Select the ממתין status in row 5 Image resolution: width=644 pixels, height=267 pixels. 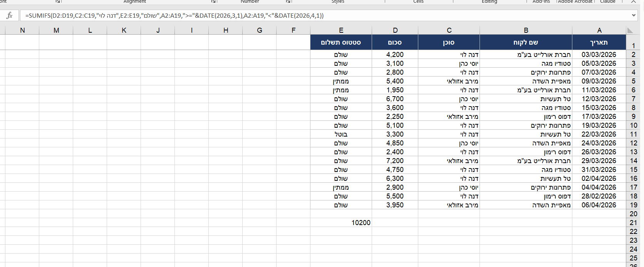coord(341,81)
